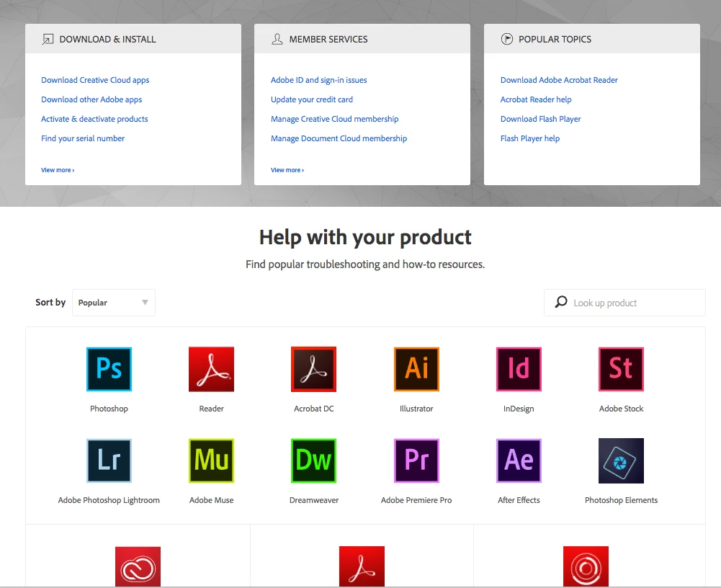Screen dimensions: 721x588
Task: Click the Adobe Muse label
Action: tap(212, 500)
